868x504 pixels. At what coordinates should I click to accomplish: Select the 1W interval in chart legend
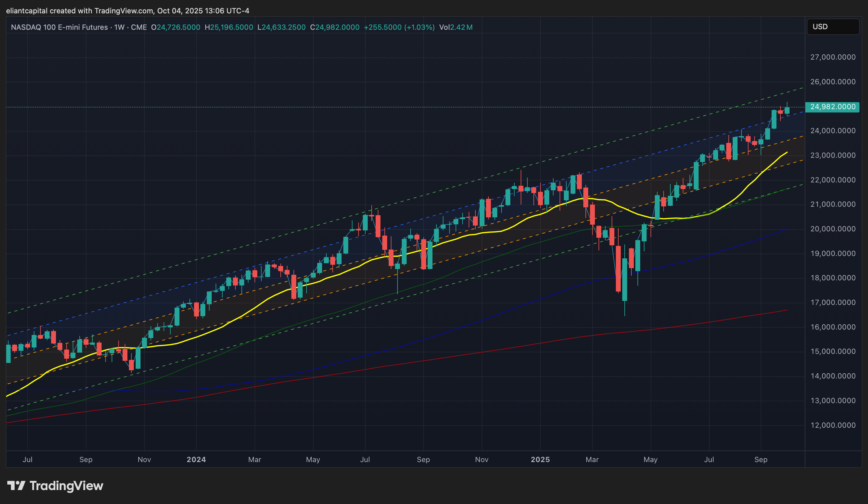(119, 27)
